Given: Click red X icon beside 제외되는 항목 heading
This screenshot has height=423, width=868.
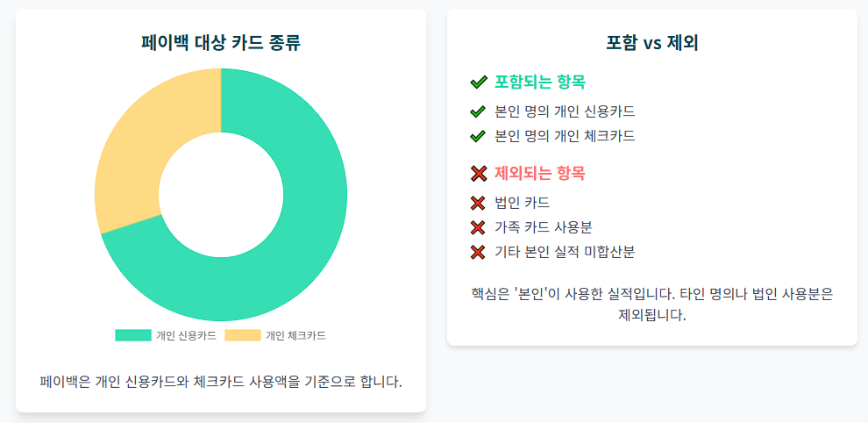Looking at the screenshot, I should 479,174.
